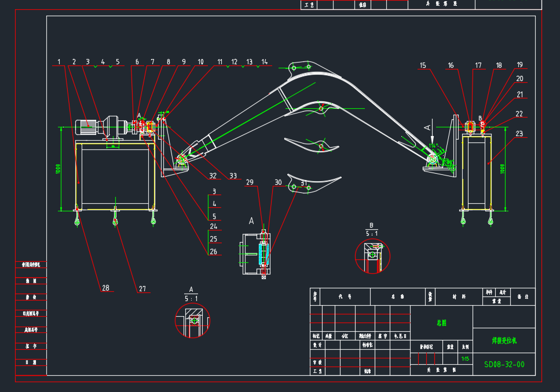Click part callout number 7
This screenshot has width=560, height=392.
click(x=152, y=62)
